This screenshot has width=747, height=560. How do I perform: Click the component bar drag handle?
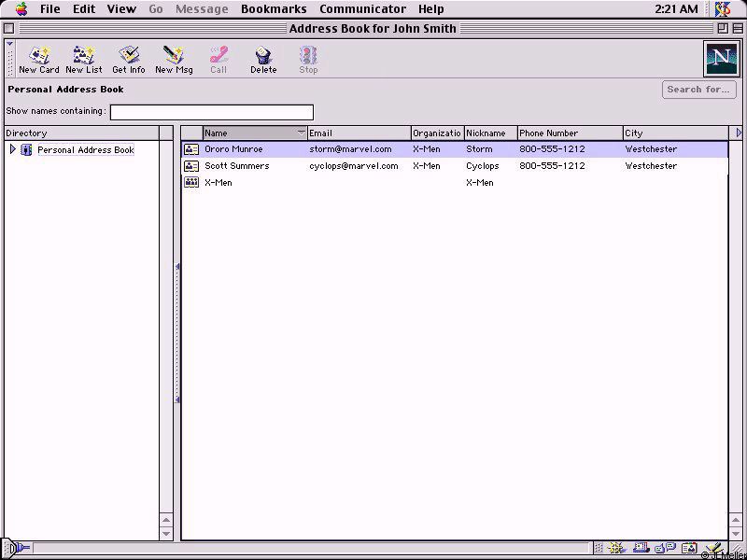click(x=599, y=548)
